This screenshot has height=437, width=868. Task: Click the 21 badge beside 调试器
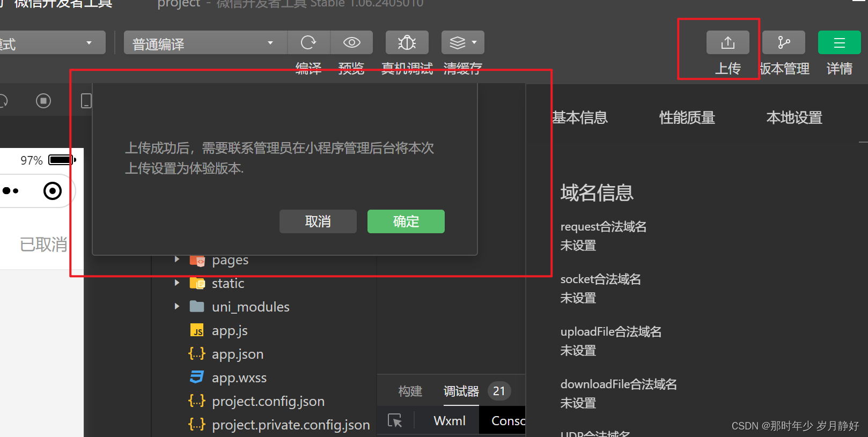(499, 391)
